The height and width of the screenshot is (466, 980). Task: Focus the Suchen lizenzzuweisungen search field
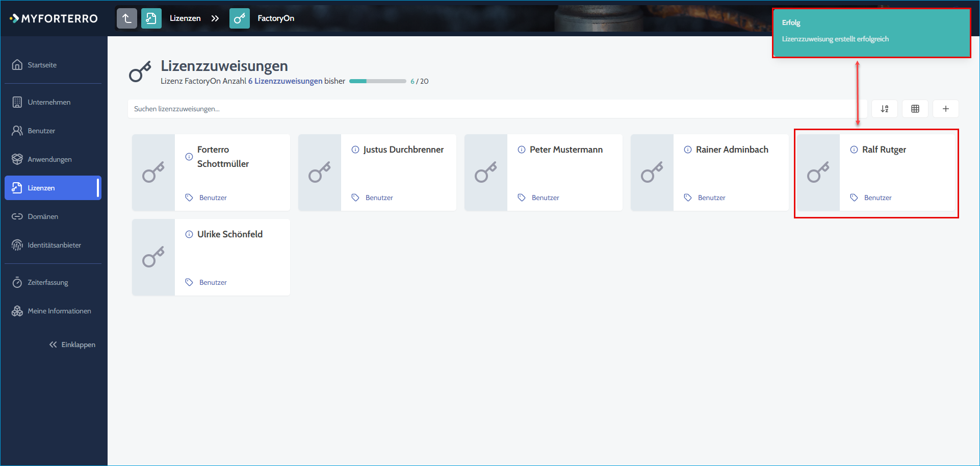[492, 109]
